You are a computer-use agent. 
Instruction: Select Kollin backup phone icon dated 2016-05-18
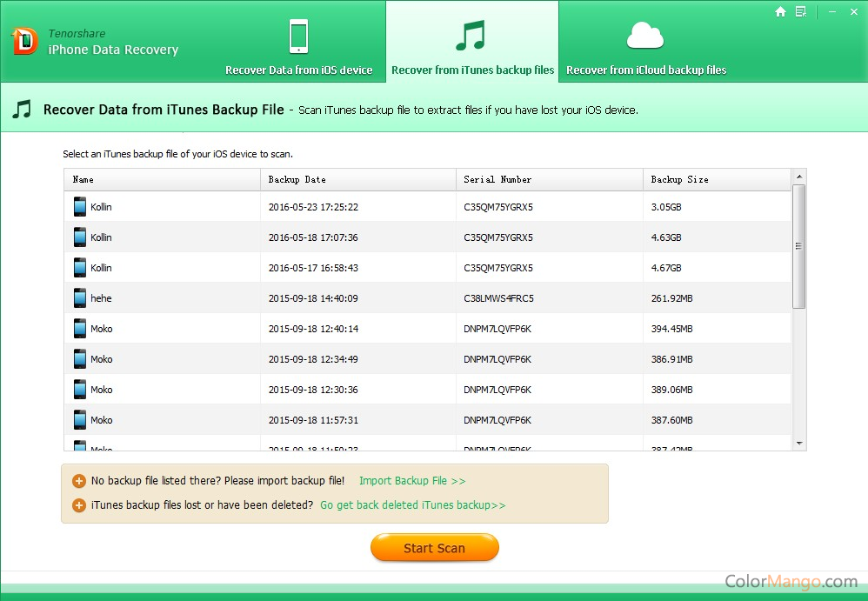point(80,237)
